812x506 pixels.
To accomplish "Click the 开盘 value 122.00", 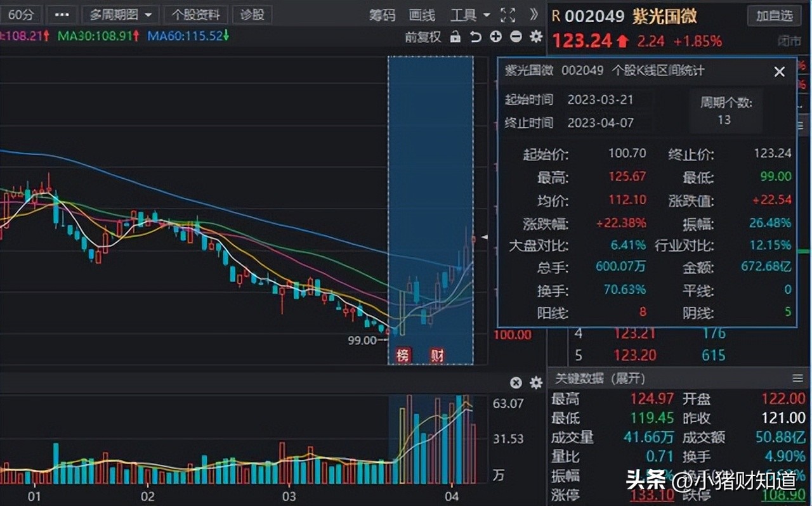I will point(783,399).
